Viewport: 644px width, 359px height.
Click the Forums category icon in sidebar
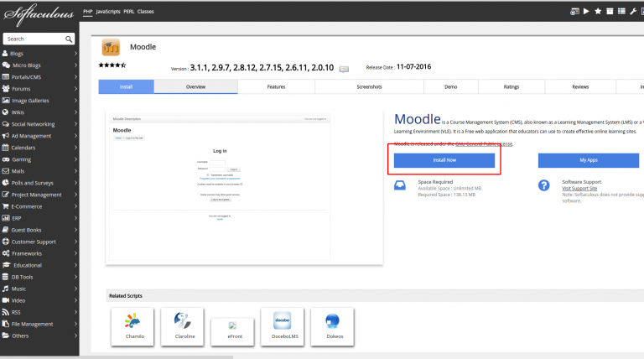[x=5, y=89]
